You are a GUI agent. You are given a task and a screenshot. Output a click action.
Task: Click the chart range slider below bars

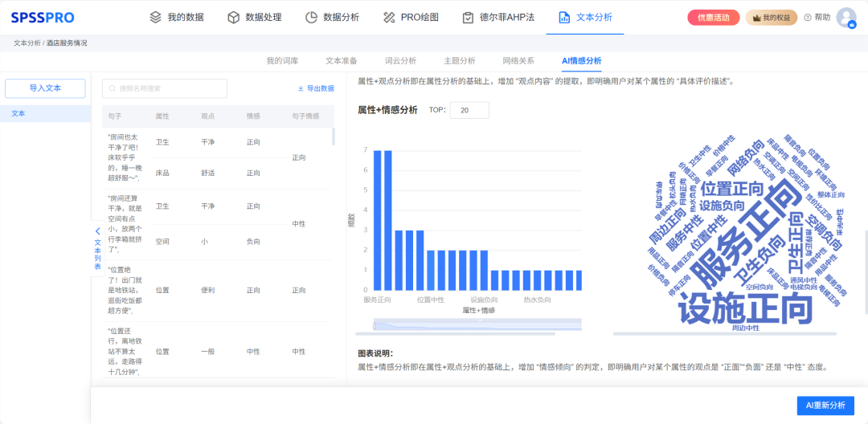477,324
